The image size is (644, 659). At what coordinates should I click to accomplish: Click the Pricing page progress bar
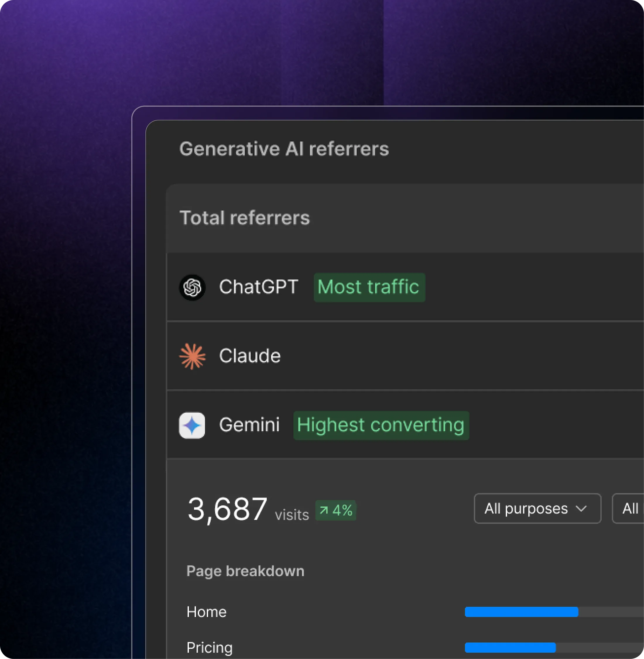(554, 648)
